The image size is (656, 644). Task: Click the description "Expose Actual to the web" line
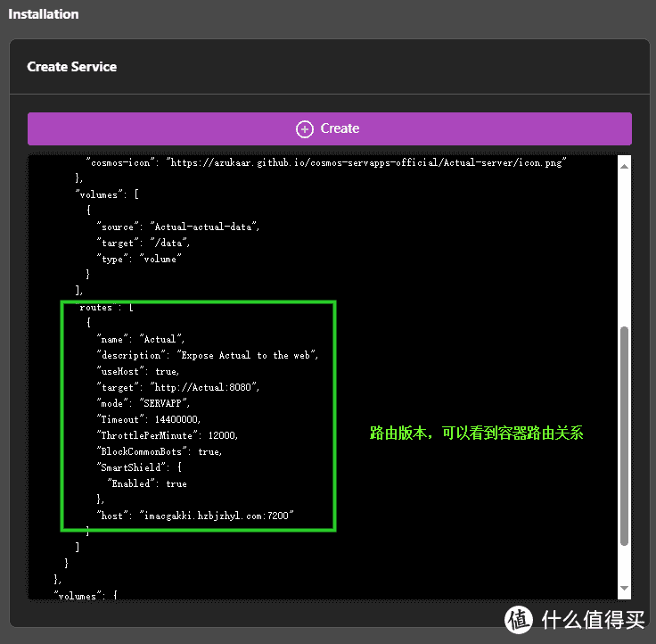point(207,355)
